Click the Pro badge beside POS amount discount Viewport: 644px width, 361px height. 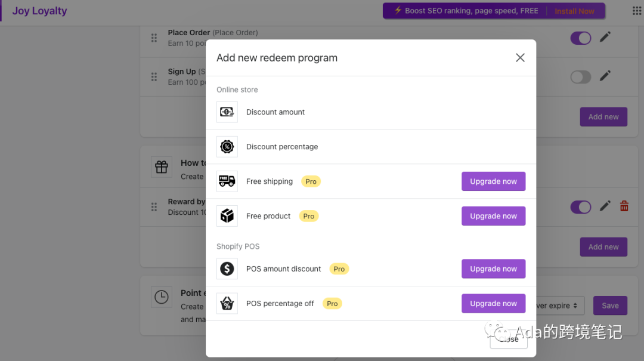click(x=339, y=269)
